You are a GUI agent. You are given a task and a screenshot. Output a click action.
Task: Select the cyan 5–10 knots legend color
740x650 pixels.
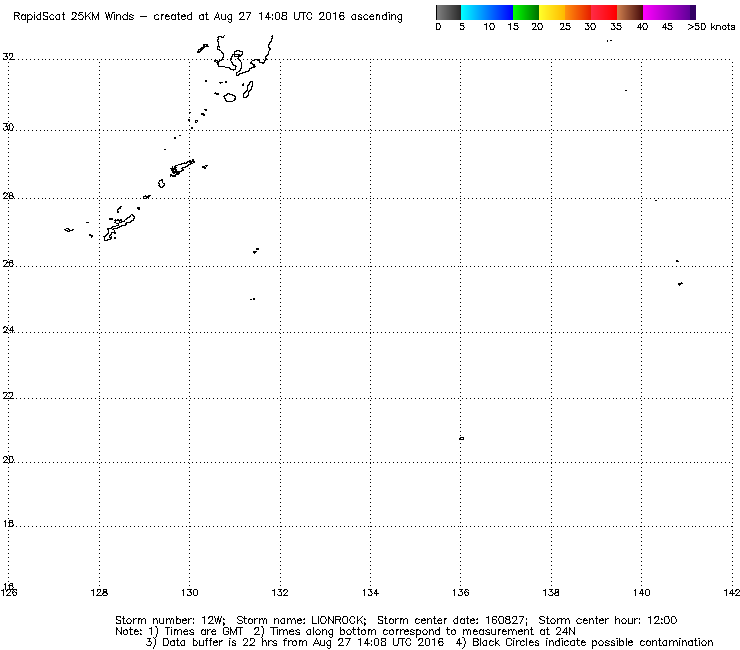coord(474,12)
